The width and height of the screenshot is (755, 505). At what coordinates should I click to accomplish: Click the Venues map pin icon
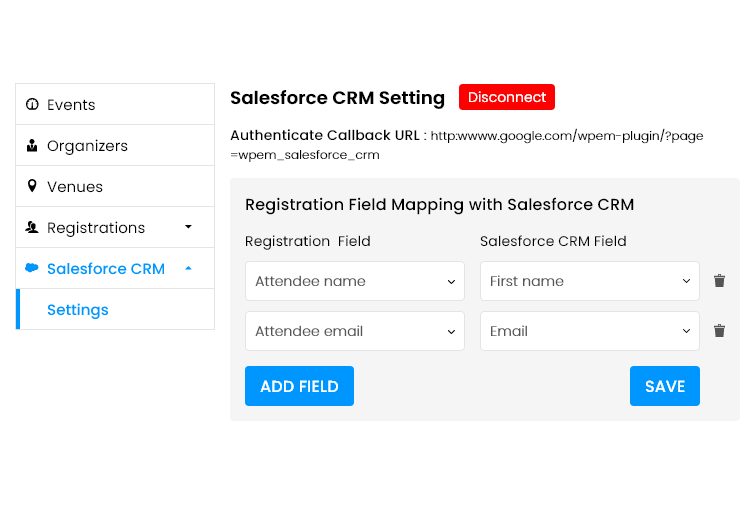[32, 186]
